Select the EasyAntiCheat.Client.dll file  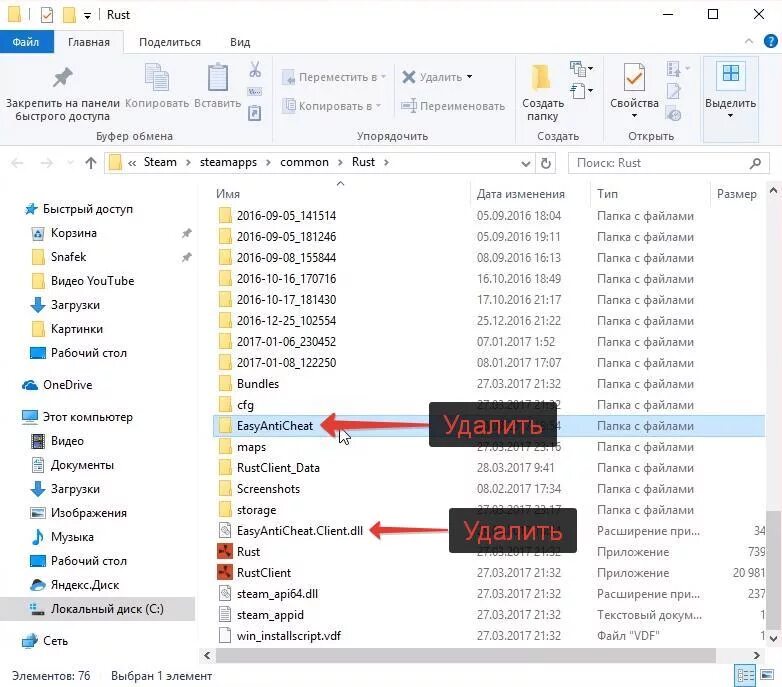point(300,530)
